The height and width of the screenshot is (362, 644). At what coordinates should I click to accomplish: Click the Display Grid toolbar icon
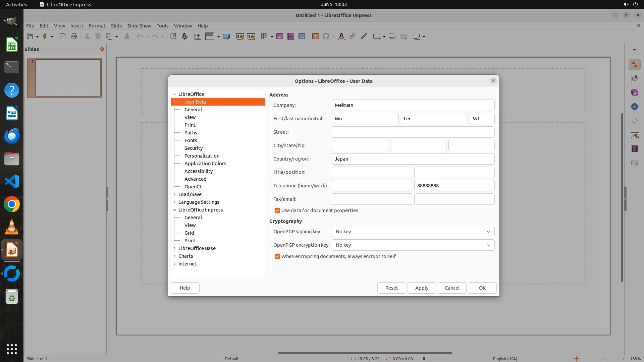point(198,37)
